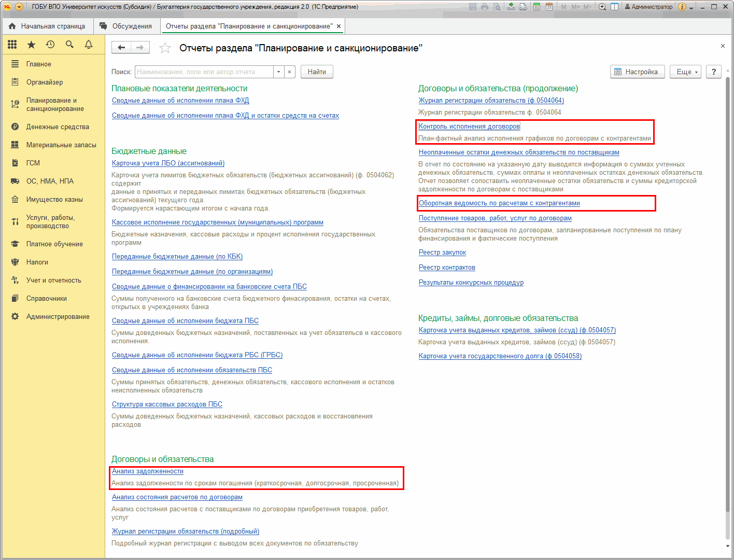Open Сводные данные об исполнении плана ФХД link

pyautogui.click(x=180, y=101)
